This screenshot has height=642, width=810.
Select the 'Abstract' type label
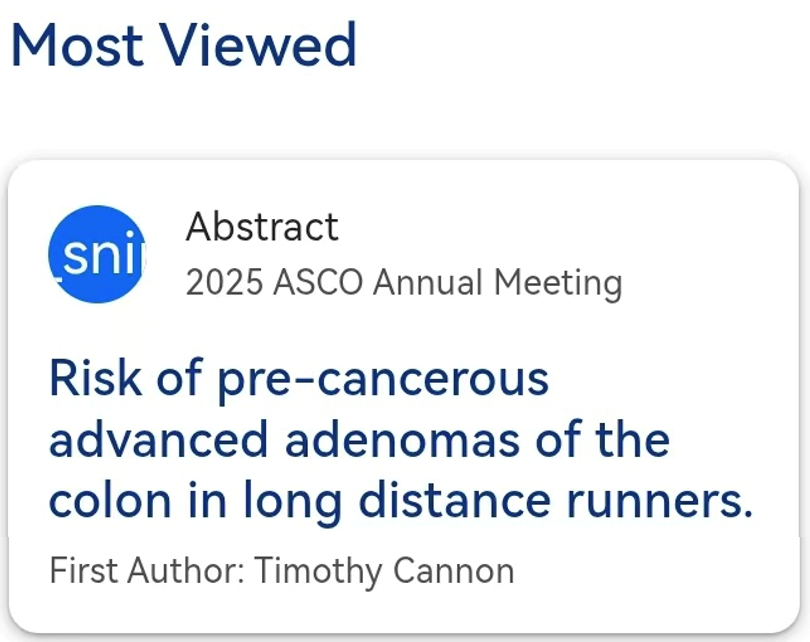click(262, 228)
